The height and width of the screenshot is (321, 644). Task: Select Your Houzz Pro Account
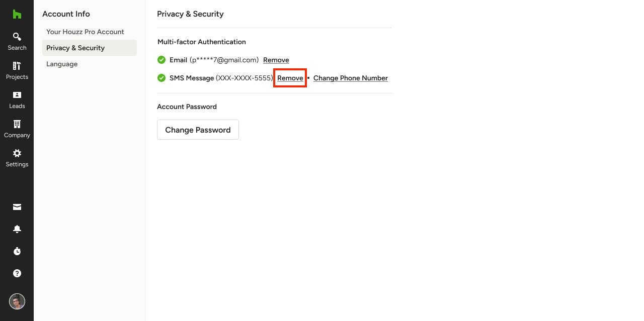(85, 32)
